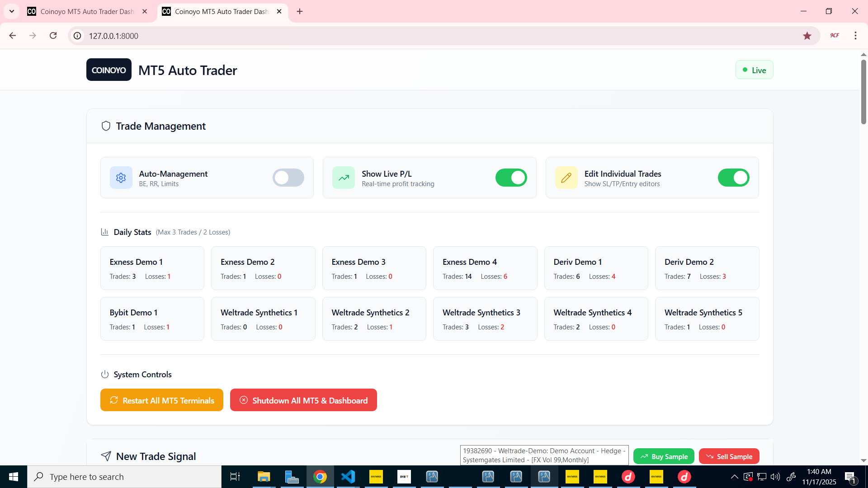The width and height of the screenshot is (868, 488).
Task: Click the bar chart icon next to Daily Stats
Action: pyautogui.click(x=104, y=232)
